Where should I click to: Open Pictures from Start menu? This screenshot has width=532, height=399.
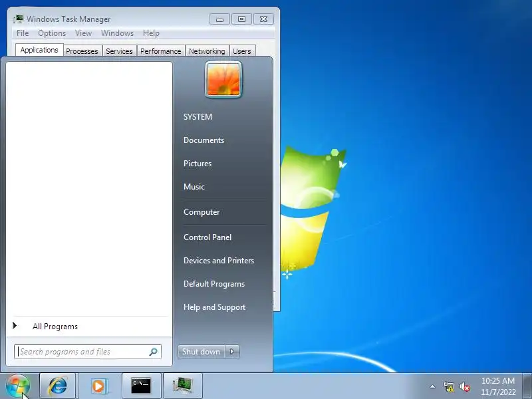click(x=198, y=164)
